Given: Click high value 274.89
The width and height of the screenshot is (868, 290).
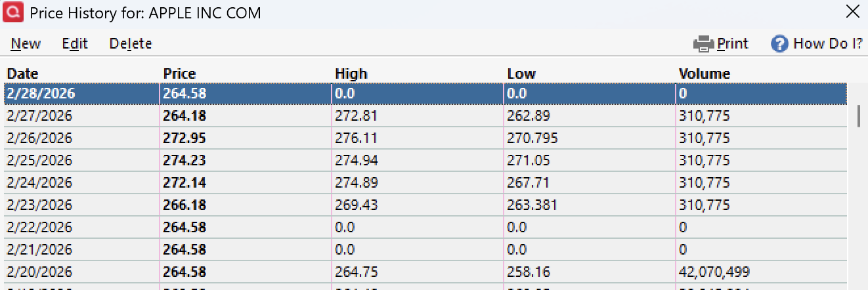Looking at the screenshot, I should click(357, 183).
